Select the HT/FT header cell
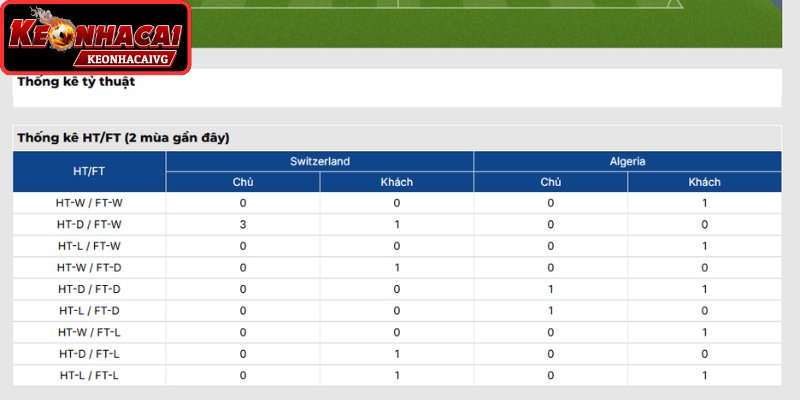 coord(89,171)
